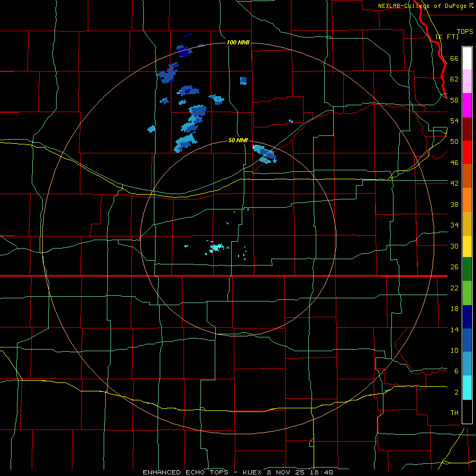476x476 pixels.
Task: Click the dark green legend swatch
Action: tap(467, 269)
